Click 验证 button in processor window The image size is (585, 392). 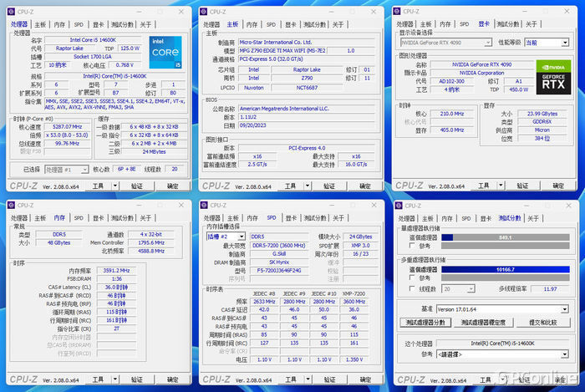137,186
